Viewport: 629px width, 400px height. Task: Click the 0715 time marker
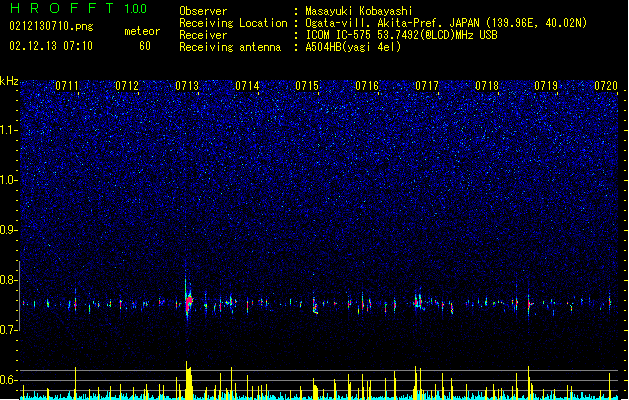(307, 85)
